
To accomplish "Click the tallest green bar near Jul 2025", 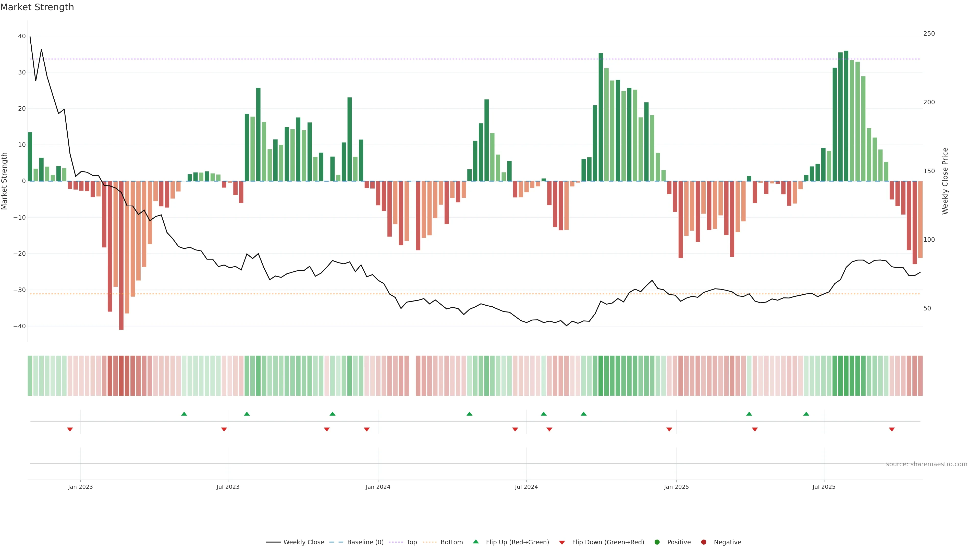I will 846,114.
